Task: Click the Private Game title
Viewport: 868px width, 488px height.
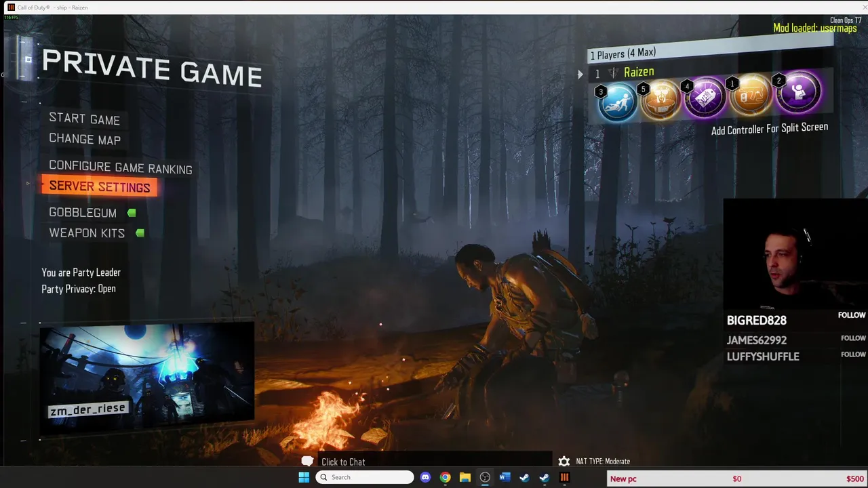Action: 152,68
